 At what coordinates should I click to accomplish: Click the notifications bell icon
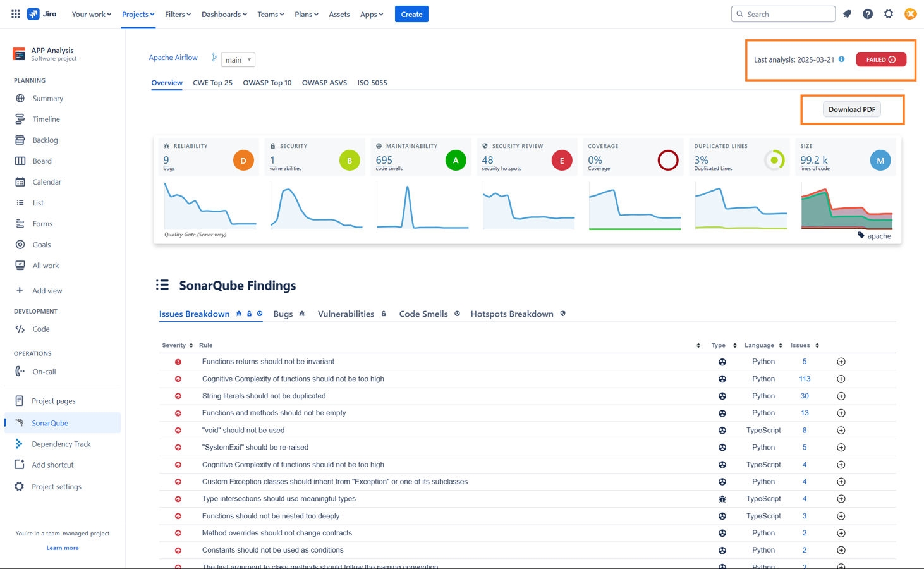(847, 13)
